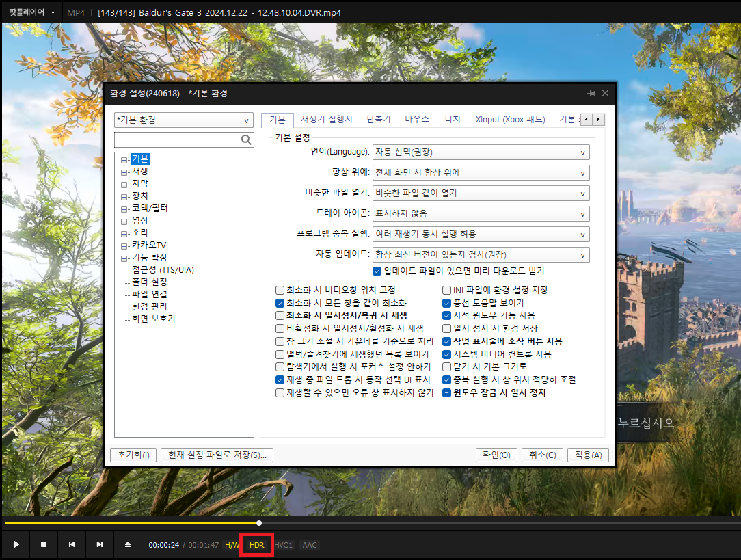Click the seek bar position handle
741x560 pixels.
[x=259, y=522]
